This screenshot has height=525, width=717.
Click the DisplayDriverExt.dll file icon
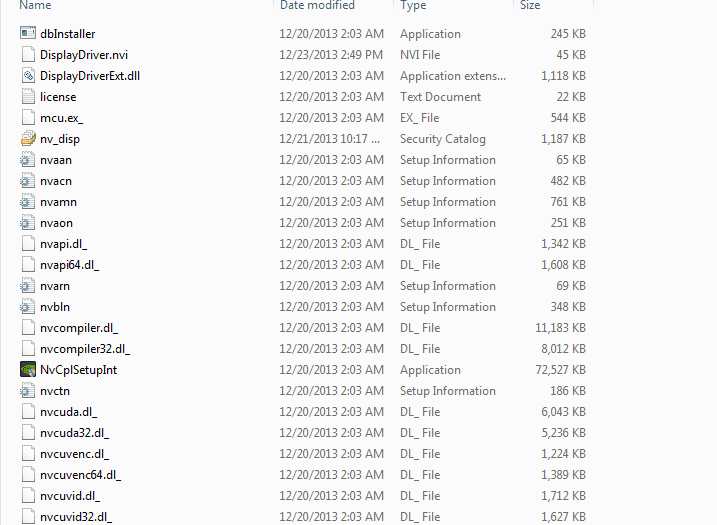pyautogui.click(x=28, y=76)
